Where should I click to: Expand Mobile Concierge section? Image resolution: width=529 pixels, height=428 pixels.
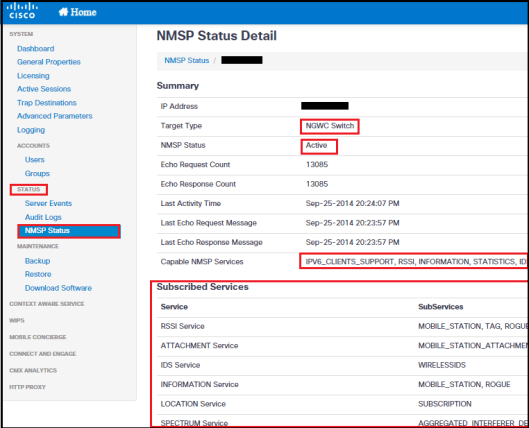37,337
